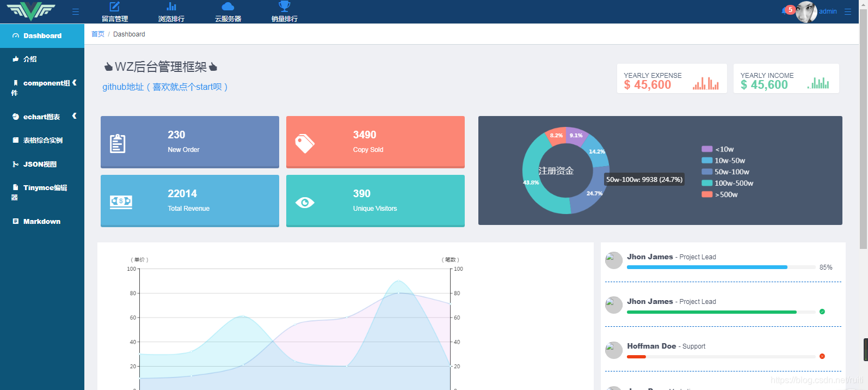Open 表格综合实例 sidebar item
Viewport: 868px width, 390px height.
42,141
